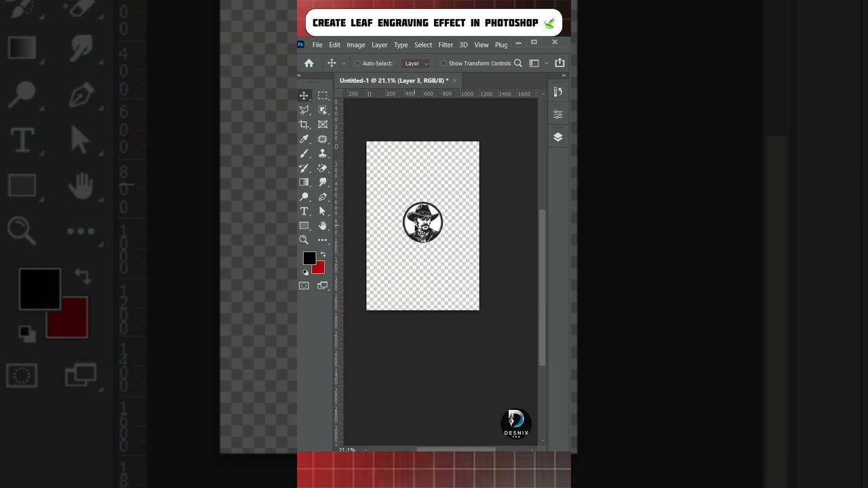The width and height of the screenshot is (868, 488).
Task: Open the Auto-Select Layer dropdown
Action: [x=416, y=64]
